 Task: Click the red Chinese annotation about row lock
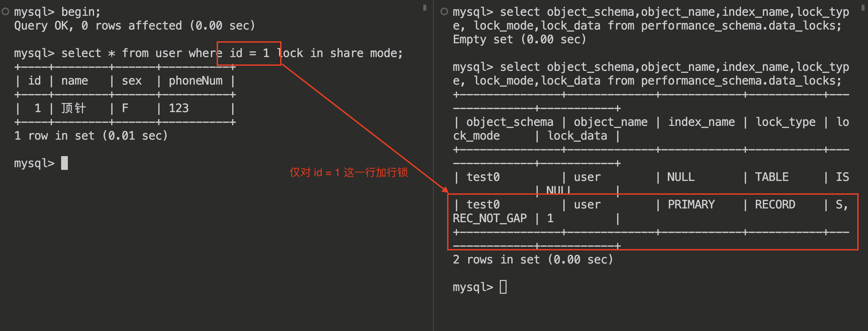348,173
